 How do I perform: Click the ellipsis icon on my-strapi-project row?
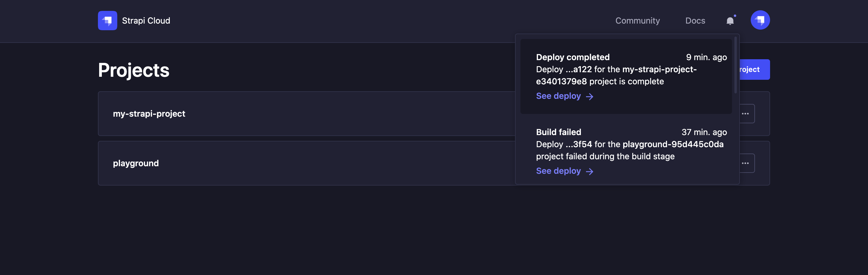pos(746,114)
